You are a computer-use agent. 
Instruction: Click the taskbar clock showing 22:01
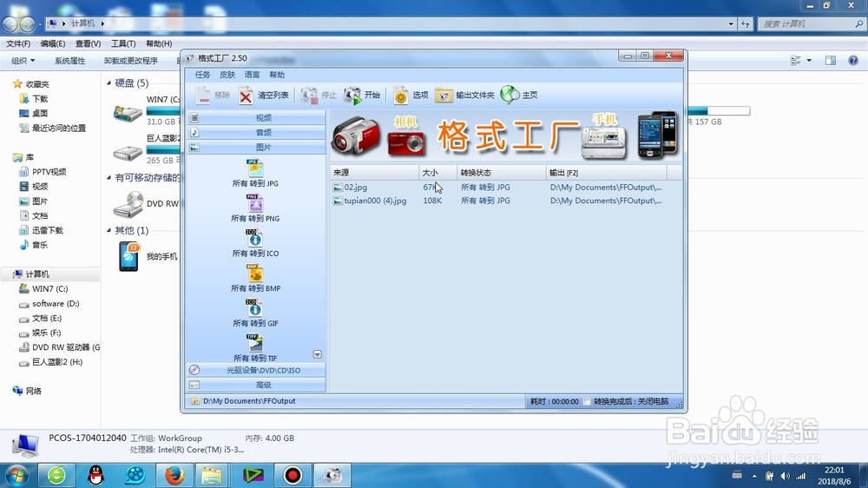[834, 471]
